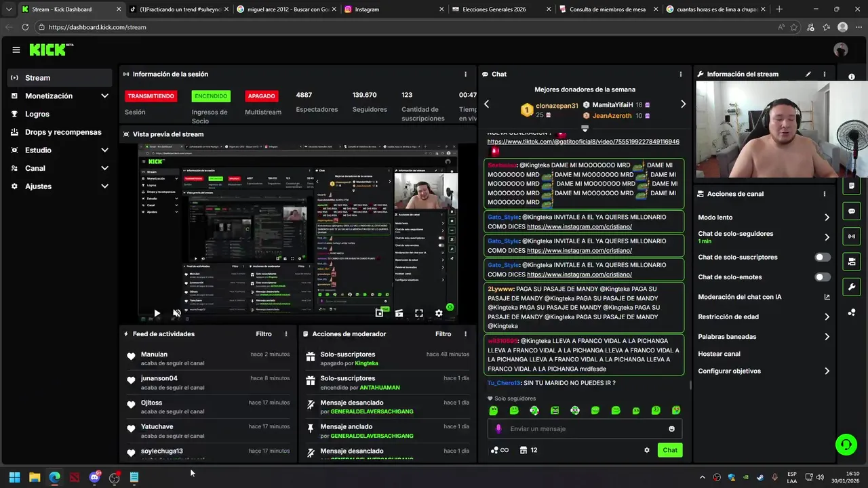
Task: Open Moderación del chat con IA
Action: 764,297
